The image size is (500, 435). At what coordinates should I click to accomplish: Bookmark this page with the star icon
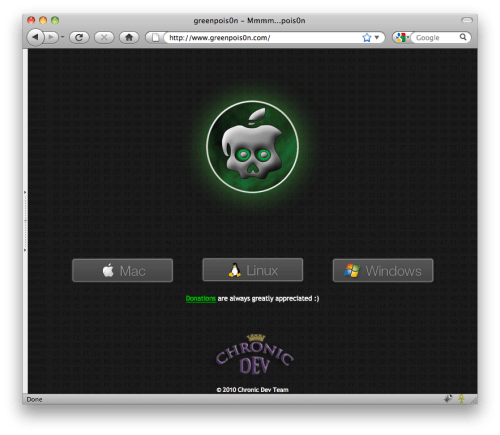click(x=367, y=37)
